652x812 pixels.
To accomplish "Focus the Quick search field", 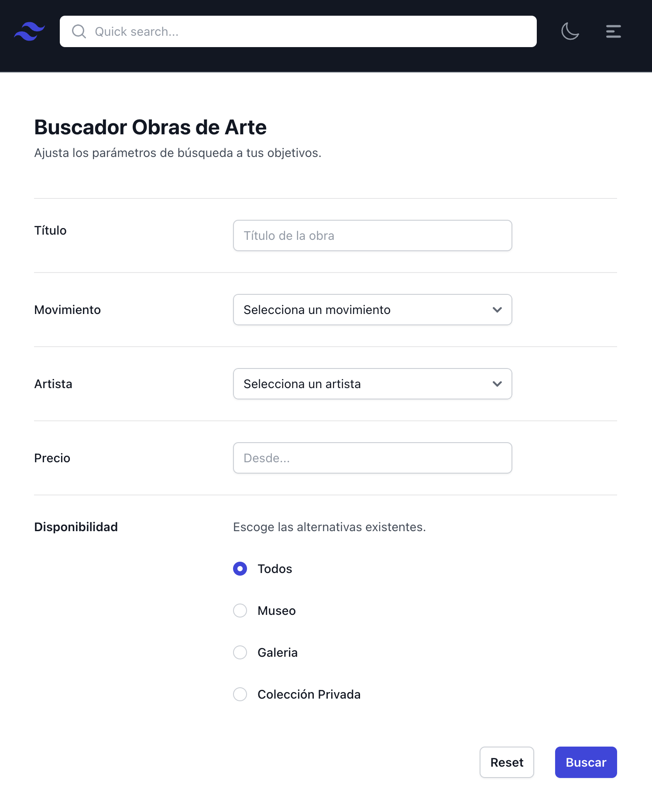I will 298,31.
